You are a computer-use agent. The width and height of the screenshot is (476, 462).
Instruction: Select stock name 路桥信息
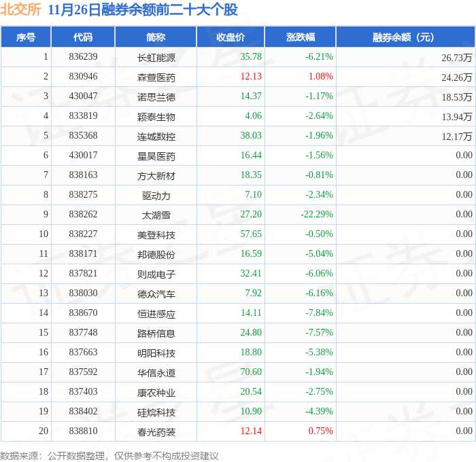[156, 334]
